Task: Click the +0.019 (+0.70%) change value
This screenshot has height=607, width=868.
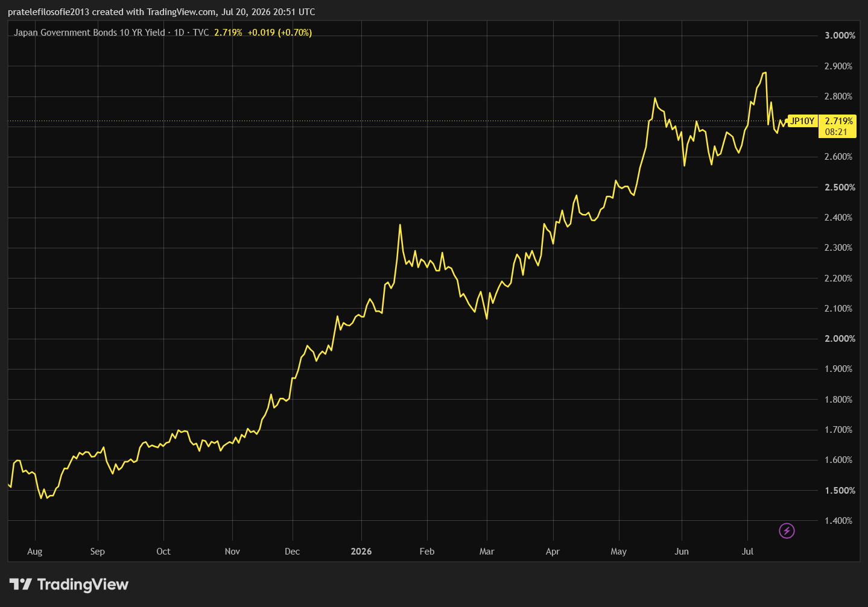Action: [280, 33]
